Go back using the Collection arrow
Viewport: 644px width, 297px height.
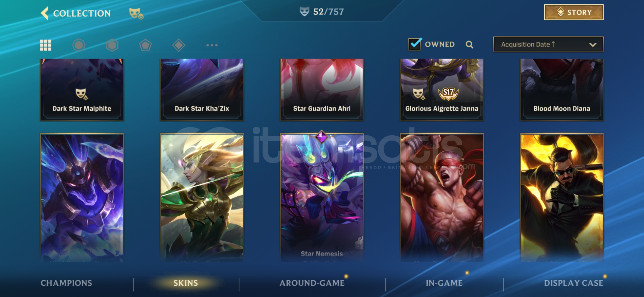click(45, 13)
